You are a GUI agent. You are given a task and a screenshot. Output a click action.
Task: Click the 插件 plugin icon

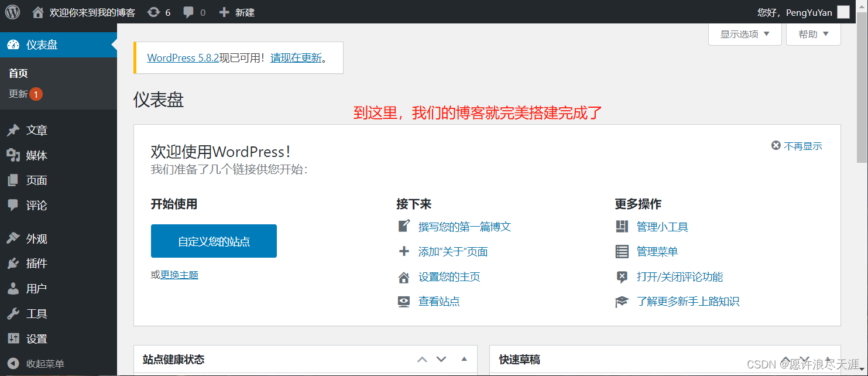click(13, 264)
